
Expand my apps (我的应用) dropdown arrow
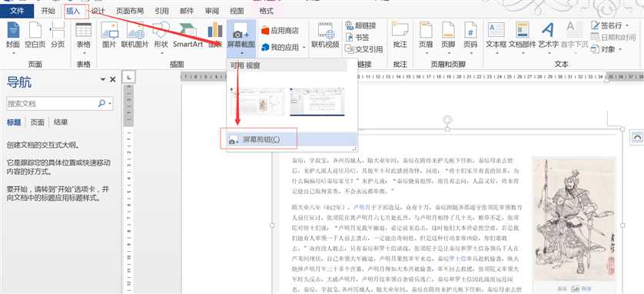coord(304,48)
